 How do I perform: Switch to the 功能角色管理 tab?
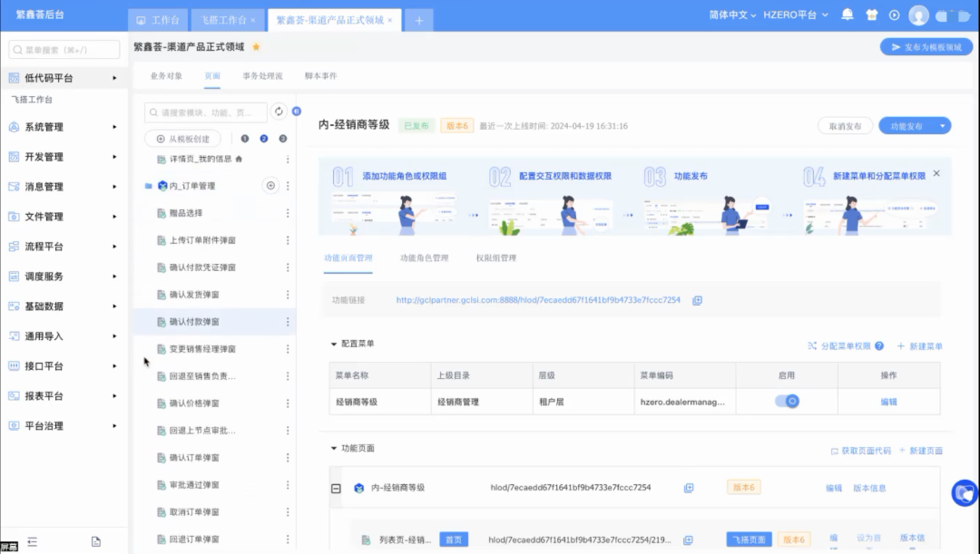[x=424, y=258]
